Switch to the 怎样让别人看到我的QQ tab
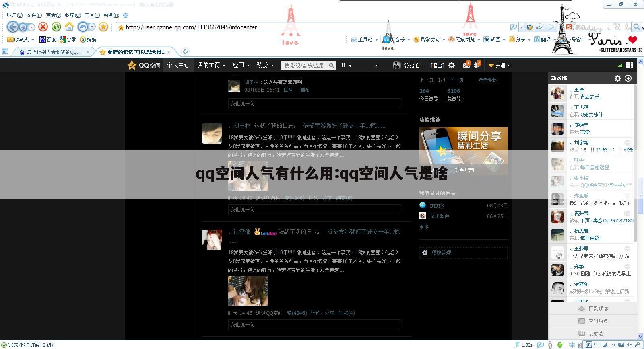Image resolution: width=644 pixels, height=349 pixels. [54, 52]
